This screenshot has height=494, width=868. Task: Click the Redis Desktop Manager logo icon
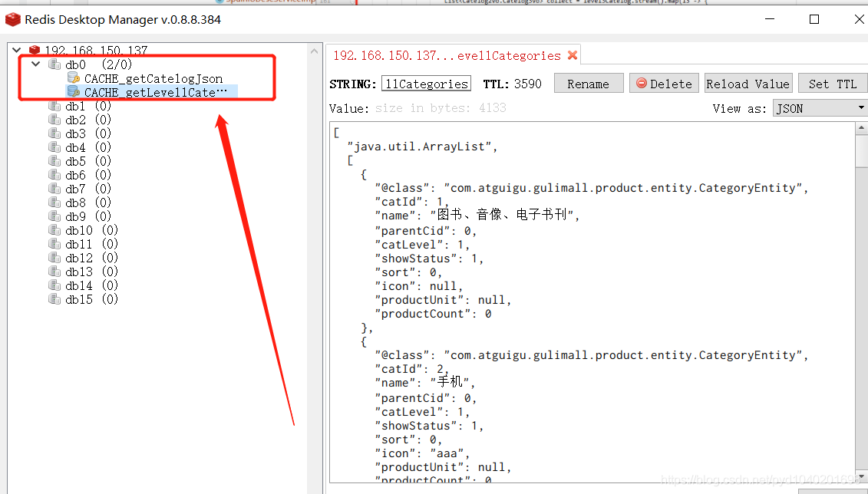pos(13,20)
